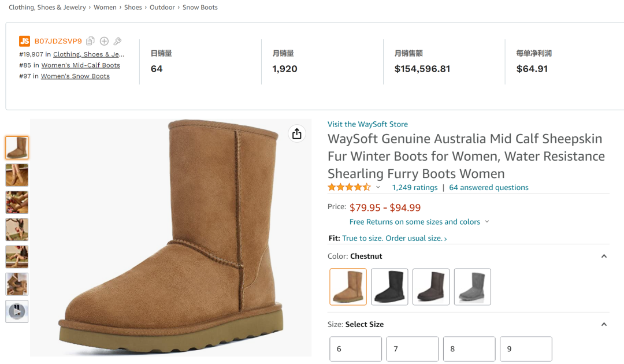The image size is (624, 364).
Task: Click the pin icon next to ASIN
Action: [117, 41]
